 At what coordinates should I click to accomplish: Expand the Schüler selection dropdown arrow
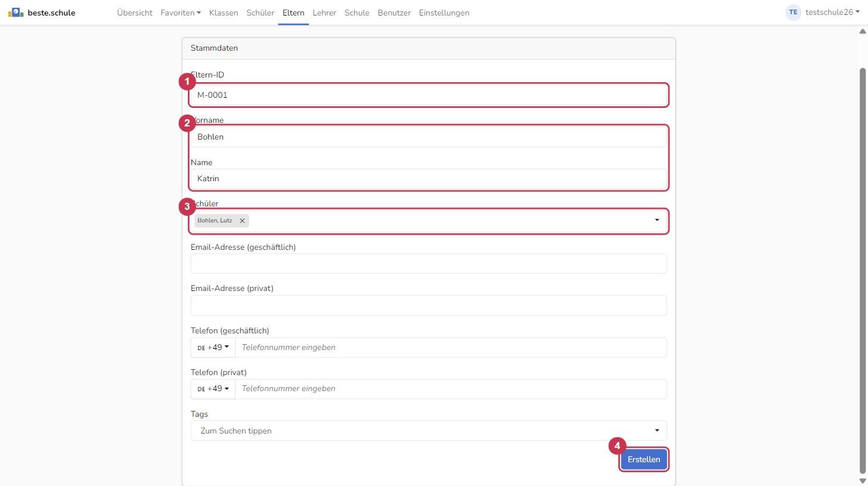[657, 220]
